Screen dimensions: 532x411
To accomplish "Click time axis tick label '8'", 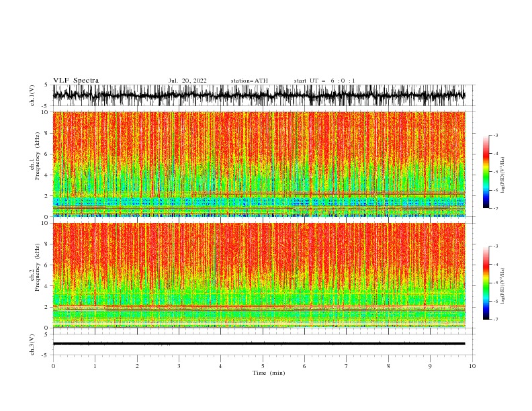I will tap(388, 366).
